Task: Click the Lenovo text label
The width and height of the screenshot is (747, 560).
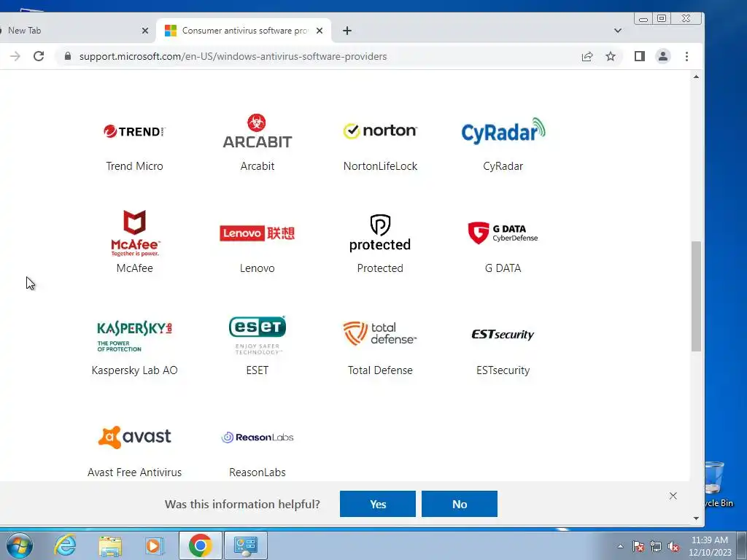Action: tap(258, 268)
